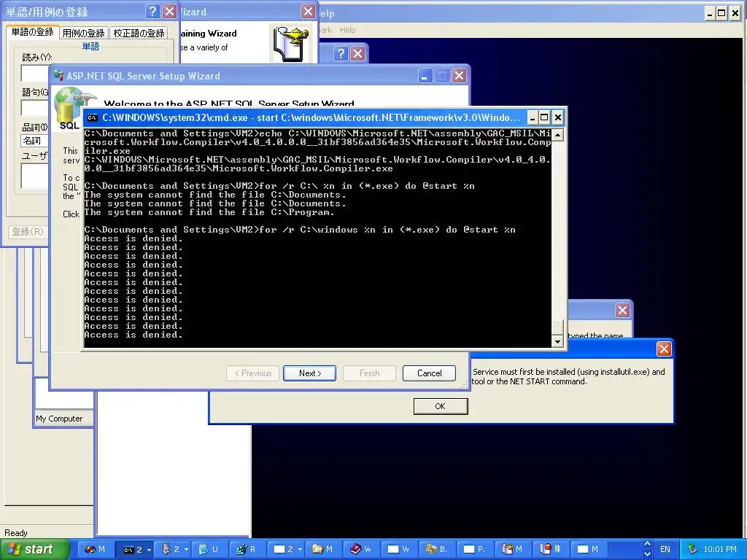Close the ASP.NET SQL Server Setup Wizard

pos(460,76)
